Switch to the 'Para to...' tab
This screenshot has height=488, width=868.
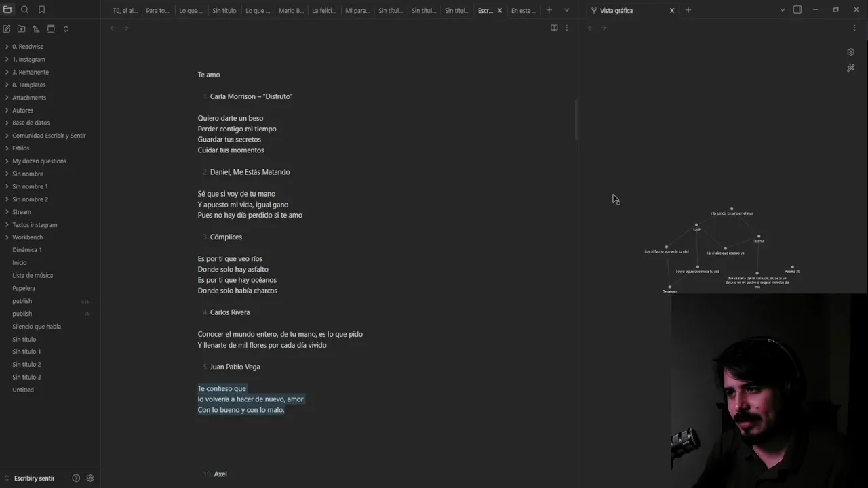tap(157, 10)
